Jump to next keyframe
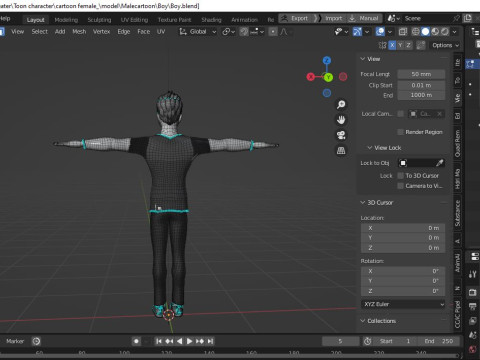 200,341
